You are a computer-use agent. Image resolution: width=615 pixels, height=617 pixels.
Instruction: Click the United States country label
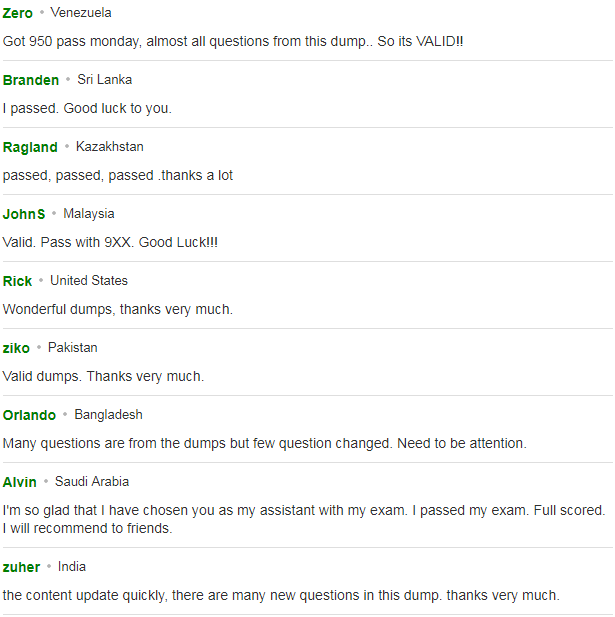(89, 281)
